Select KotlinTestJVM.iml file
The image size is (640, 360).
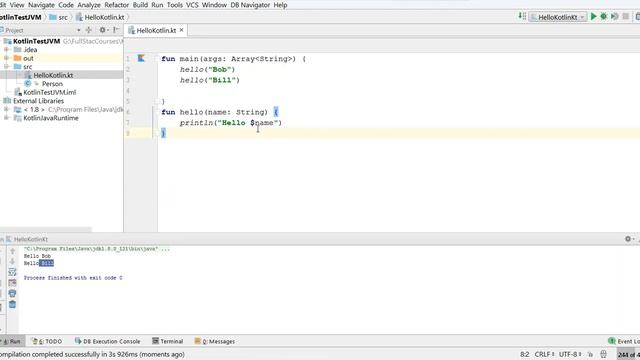pos(49,92)
